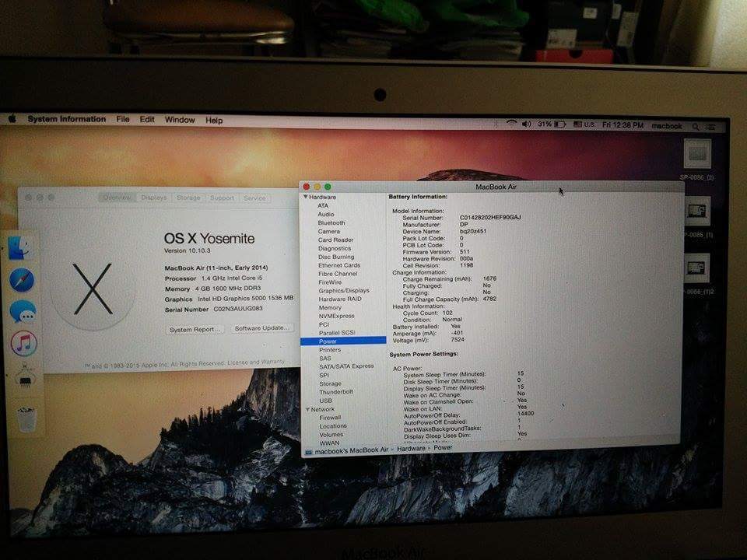The height and width of the screenshot is (560, 747).
Task: Collapse the Hardware section triangle
Action: [x=305, y=197]
